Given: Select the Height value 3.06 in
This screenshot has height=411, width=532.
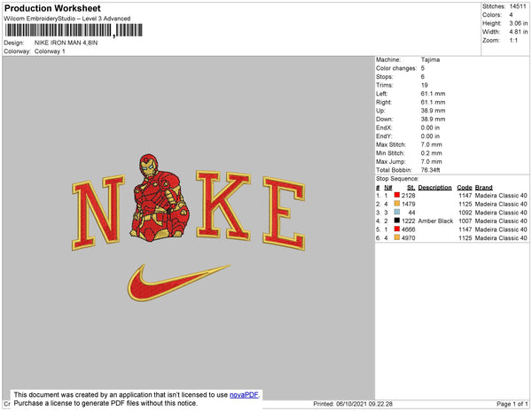Looking at the screenshot, I should pyautogui.click(x=518, y=23).
